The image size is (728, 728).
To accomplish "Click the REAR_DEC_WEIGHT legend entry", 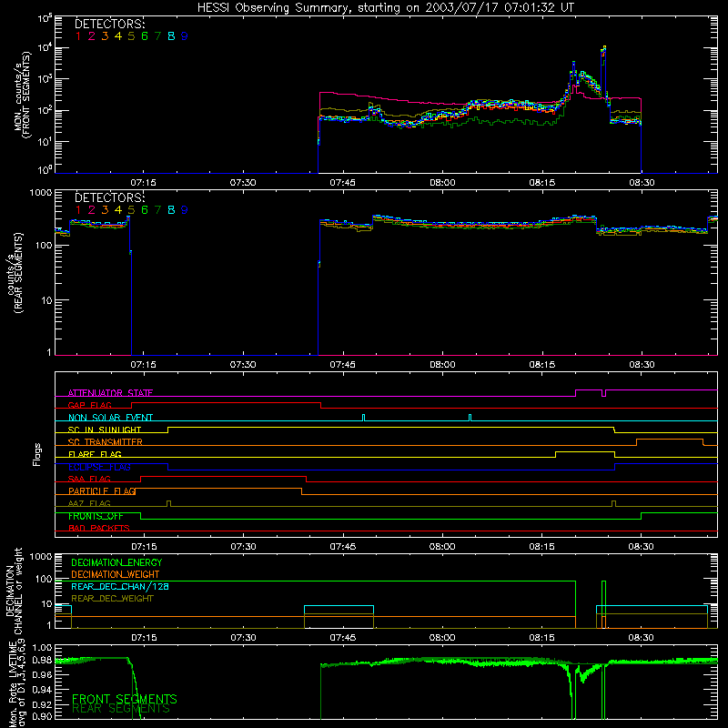I will pos(112,599).
